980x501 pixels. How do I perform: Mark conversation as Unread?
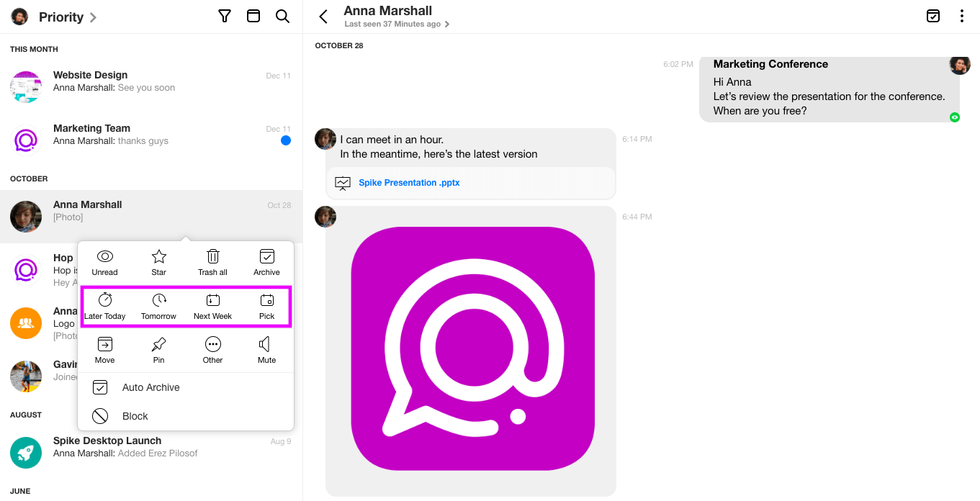pos(104,263)
